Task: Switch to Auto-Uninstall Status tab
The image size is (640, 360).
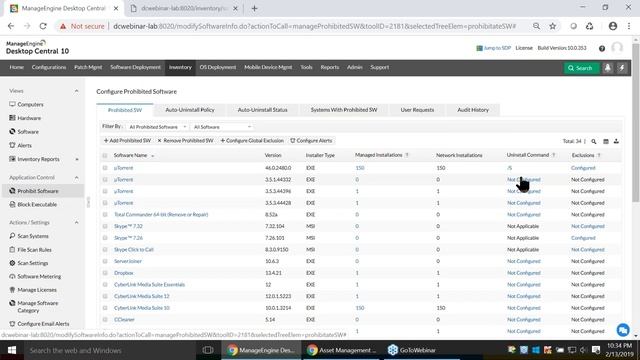Action: click(x=262, y=110)
